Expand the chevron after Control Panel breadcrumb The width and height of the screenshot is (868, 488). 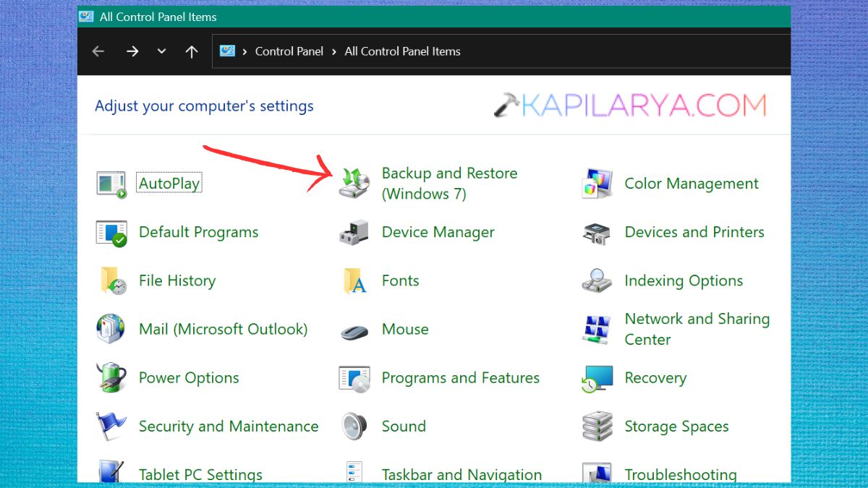pyautogui.click(x=335, y=51)
